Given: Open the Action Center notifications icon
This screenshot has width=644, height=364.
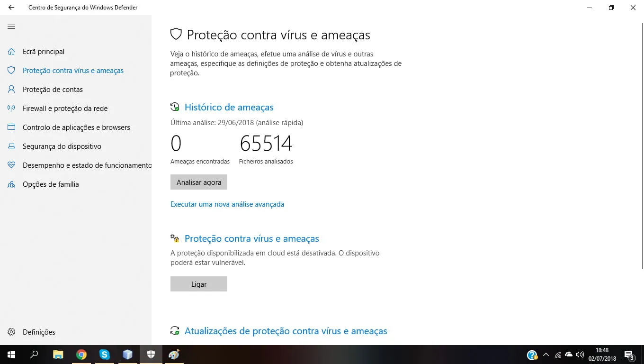Looking at the screenshot, I should (629, 355).
